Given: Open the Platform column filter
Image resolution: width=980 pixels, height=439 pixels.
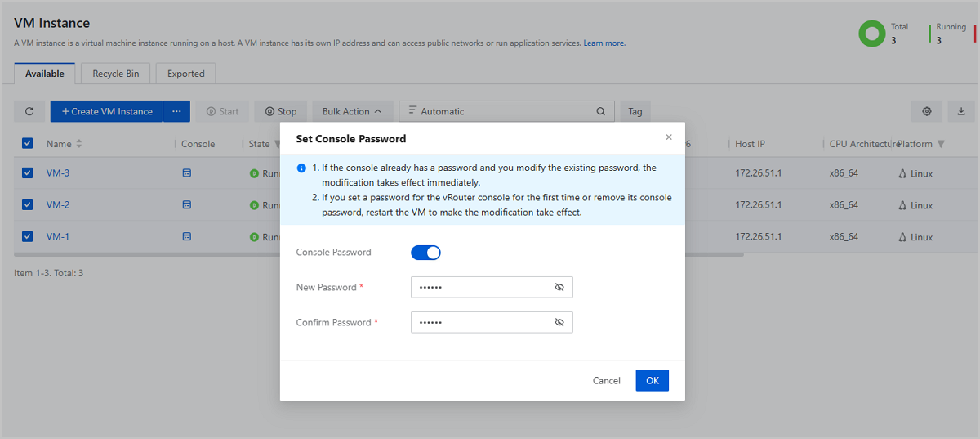Looking at the screenshot, I should point(941,145).
